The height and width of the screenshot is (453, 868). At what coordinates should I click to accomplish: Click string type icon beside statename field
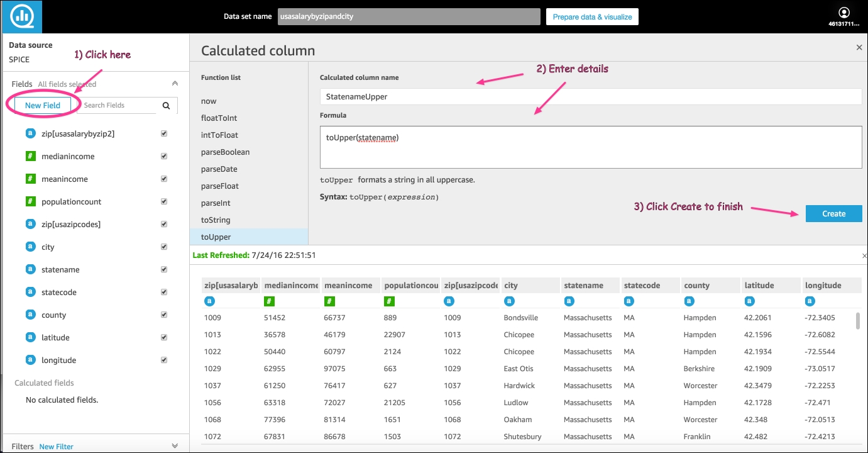30,269
